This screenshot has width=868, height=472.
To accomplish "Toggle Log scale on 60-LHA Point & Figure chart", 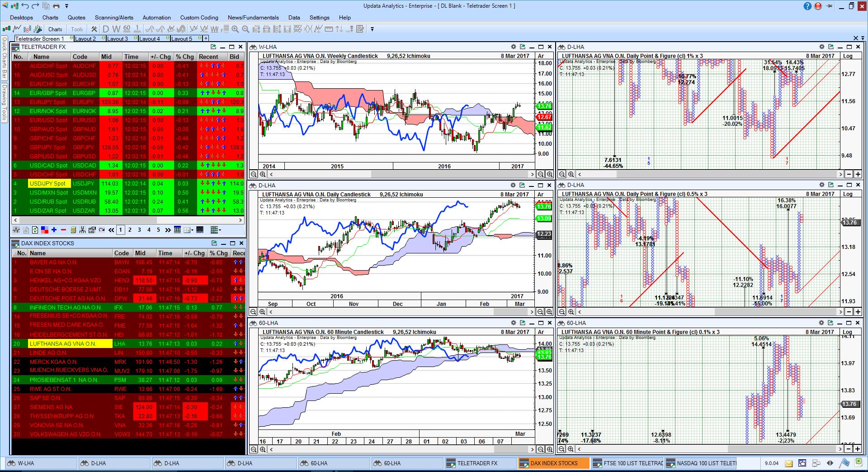I will tap(848, 332).
